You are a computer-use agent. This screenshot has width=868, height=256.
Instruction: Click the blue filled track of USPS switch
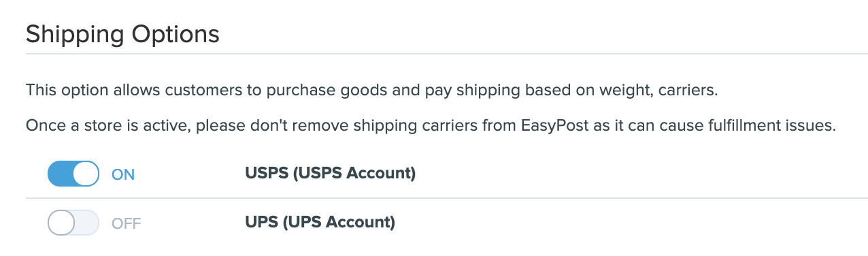pyautogui.click(x=60, y=174)
